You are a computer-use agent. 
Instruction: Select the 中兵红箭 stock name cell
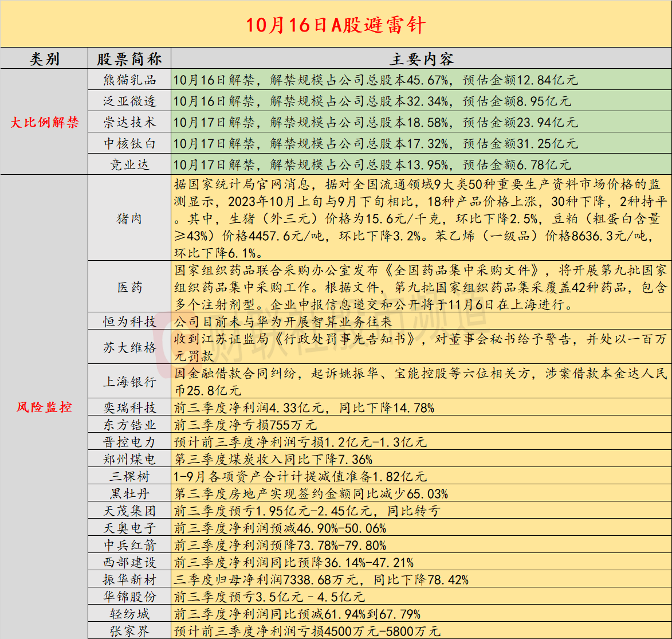click(129, 544)
